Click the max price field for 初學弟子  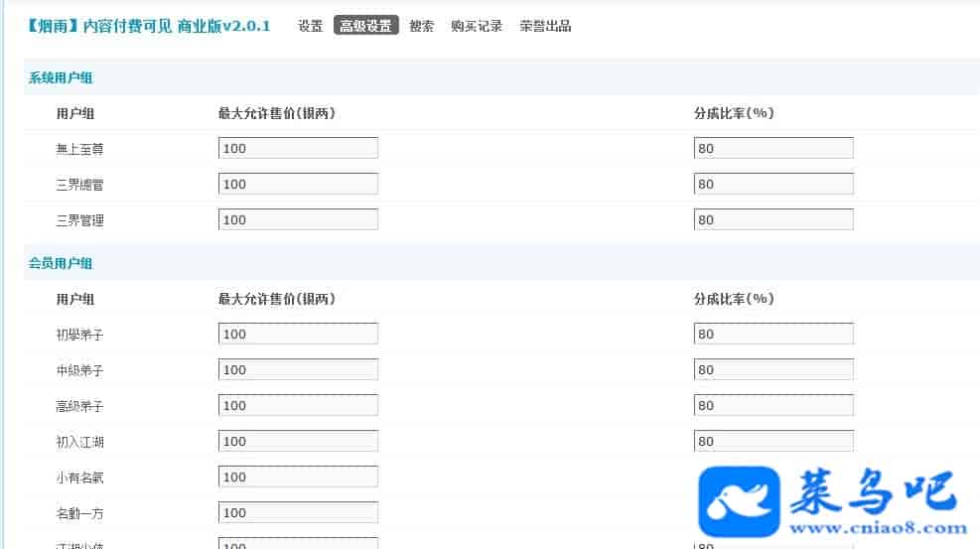point(298,335)
